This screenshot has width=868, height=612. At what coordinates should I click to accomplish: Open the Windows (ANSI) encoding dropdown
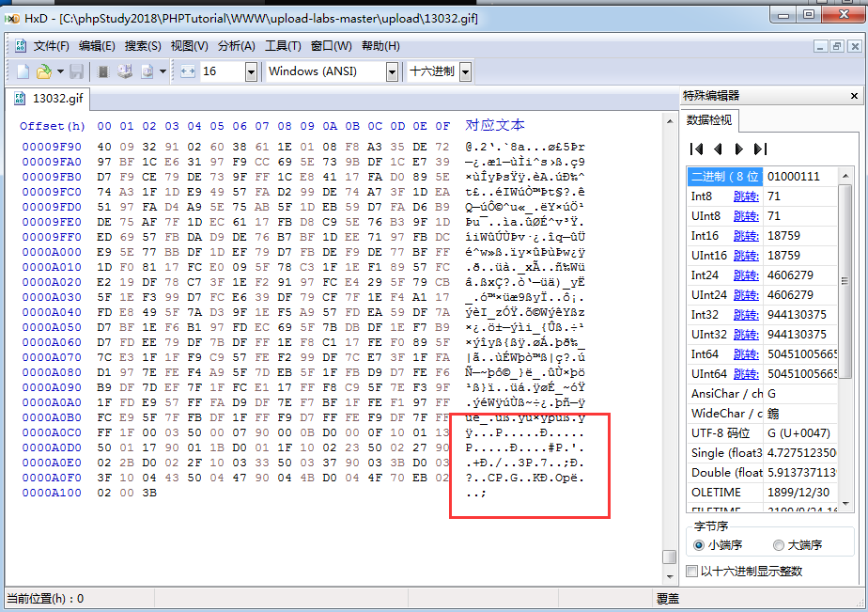[393, 71]
